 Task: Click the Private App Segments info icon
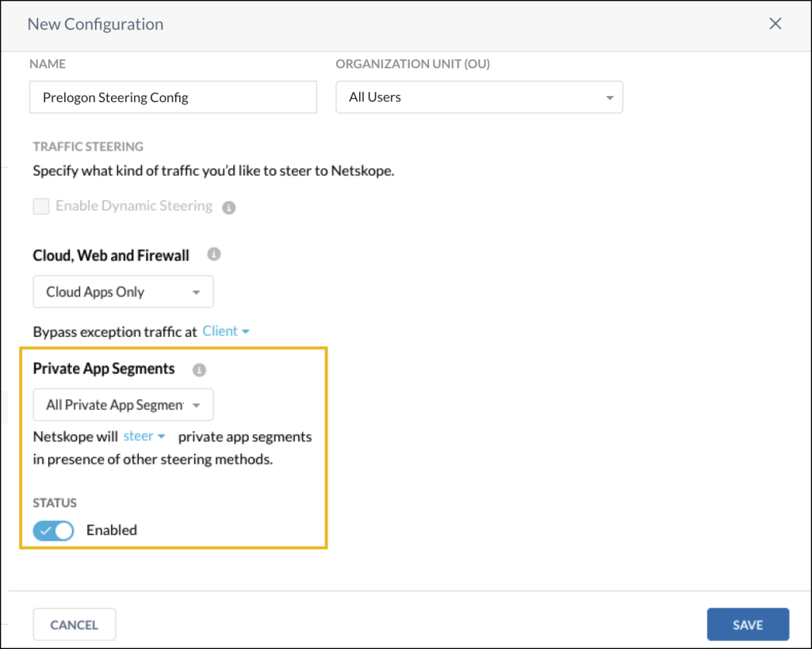tap(199, 369)
